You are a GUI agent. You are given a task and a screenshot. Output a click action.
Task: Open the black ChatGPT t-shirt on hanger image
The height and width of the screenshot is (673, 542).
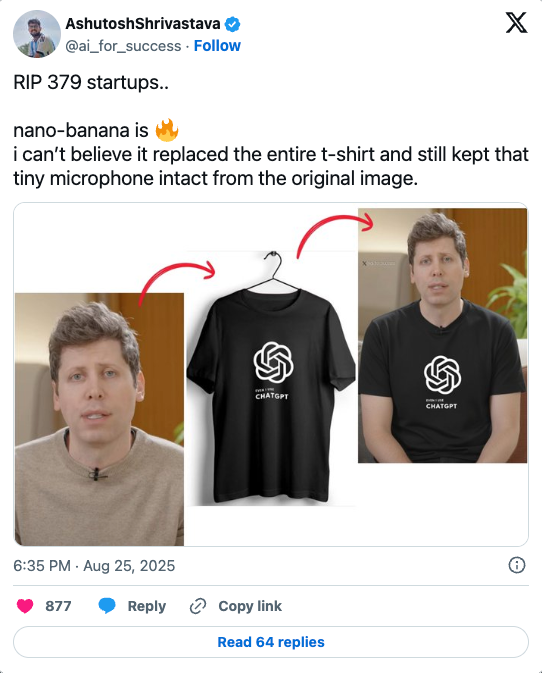(271, 379)
